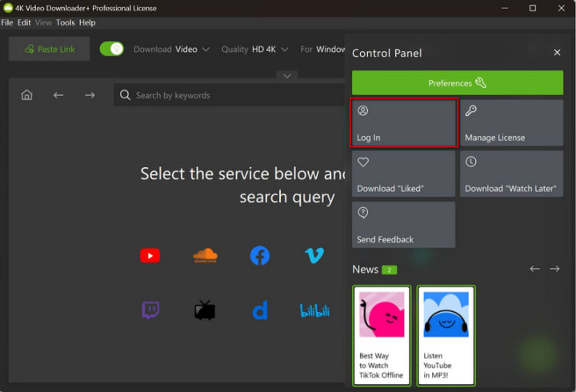This screenshot has width=576, height=392.
Task: Open the Listen YouTube in MP3 card
Action: pyautogui.click(x=446, y=336)
